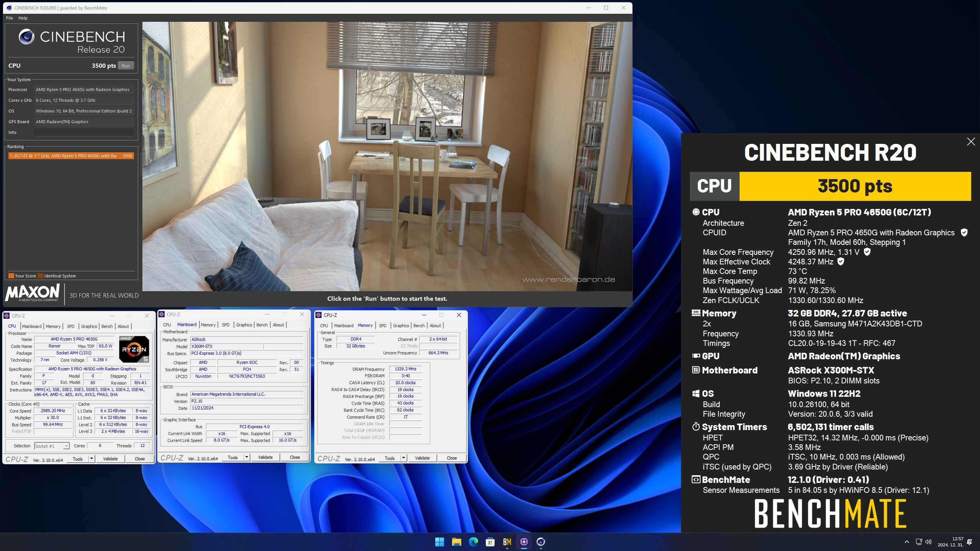Click Validate in first CPU-Z window

point(110,459)
